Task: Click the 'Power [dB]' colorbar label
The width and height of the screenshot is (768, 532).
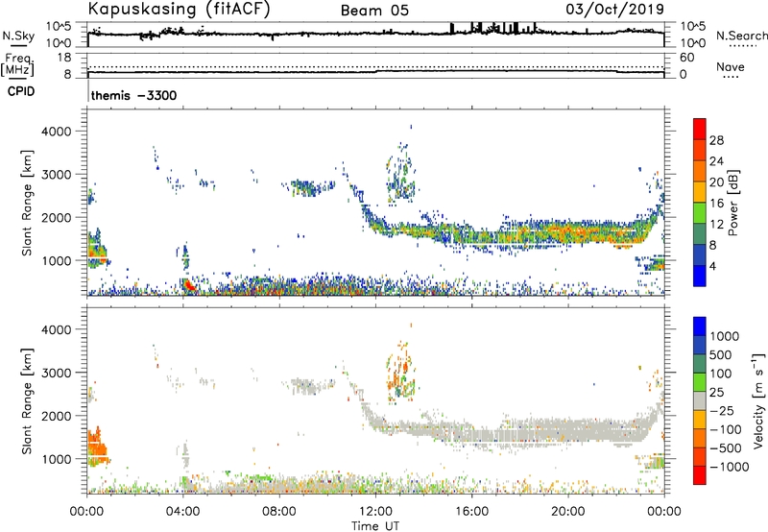Action: pos(732,203)
